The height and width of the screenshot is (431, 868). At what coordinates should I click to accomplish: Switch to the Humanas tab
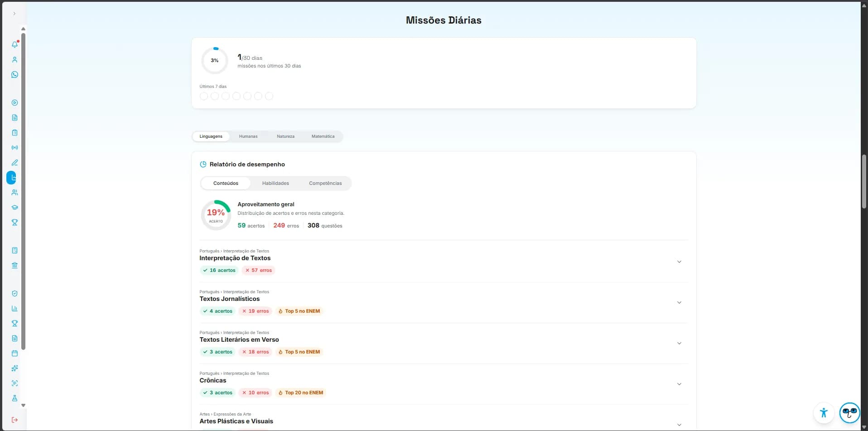(x=248, y=136)
